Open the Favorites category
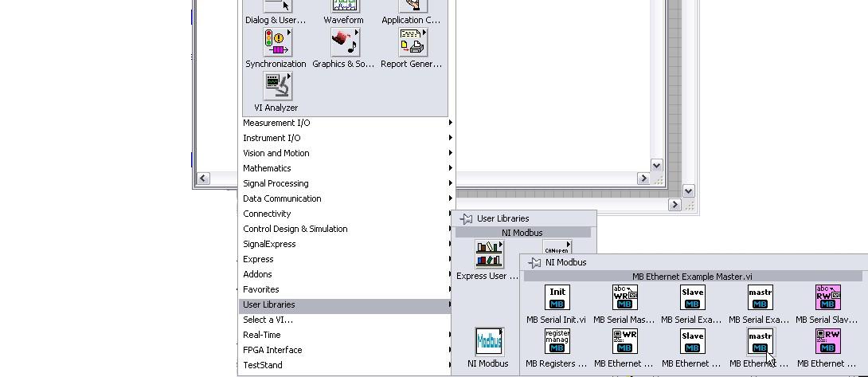 347,289
